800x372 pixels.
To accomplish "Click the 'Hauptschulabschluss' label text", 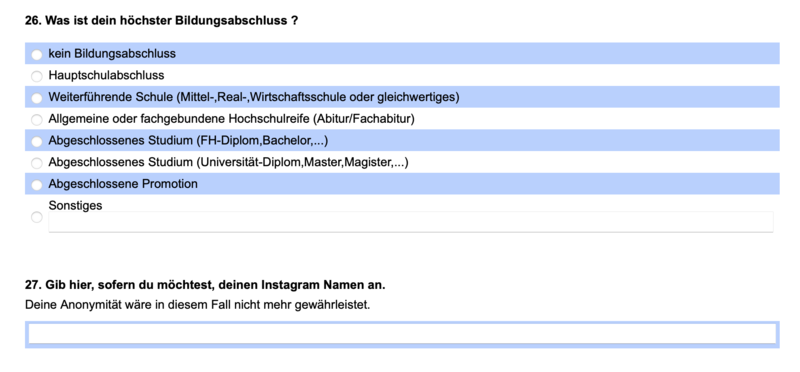I will (x=106, y=76).
